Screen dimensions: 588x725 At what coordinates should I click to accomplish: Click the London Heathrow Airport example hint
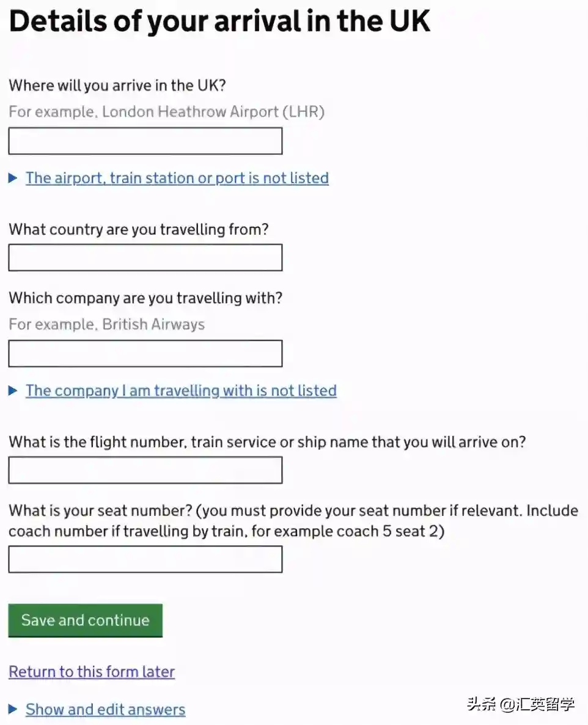(166, 112)
